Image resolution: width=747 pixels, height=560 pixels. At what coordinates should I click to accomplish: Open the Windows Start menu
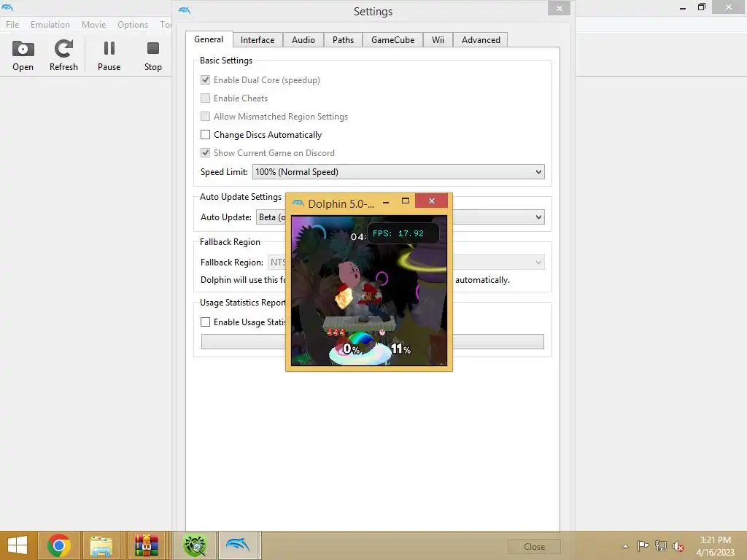coord(18,545)
